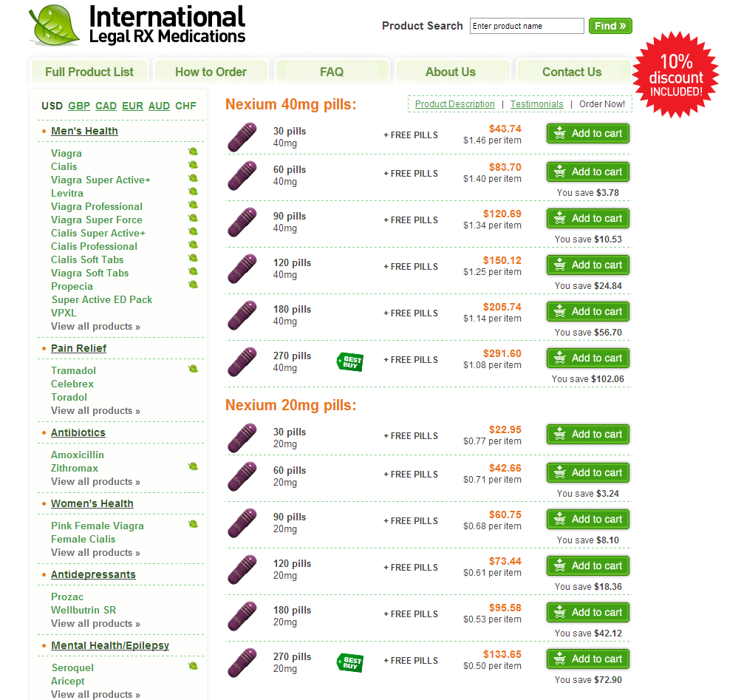
Task: Open the Viagra Super Active+ product link
Action: (x=100, y=180)
